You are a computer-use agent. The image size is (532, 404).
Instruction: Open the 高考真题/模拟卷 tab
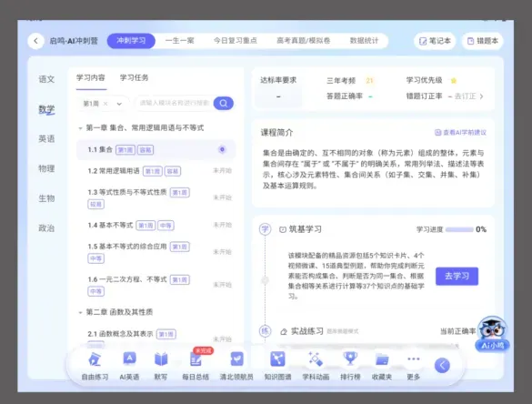(303, 41)
